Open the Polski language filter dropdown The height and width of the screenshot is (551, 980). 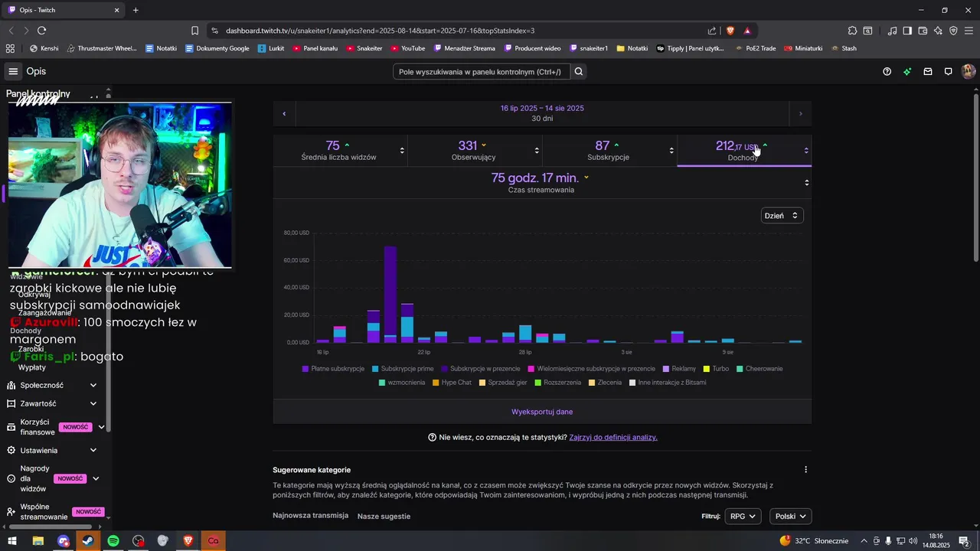[790, 517]
